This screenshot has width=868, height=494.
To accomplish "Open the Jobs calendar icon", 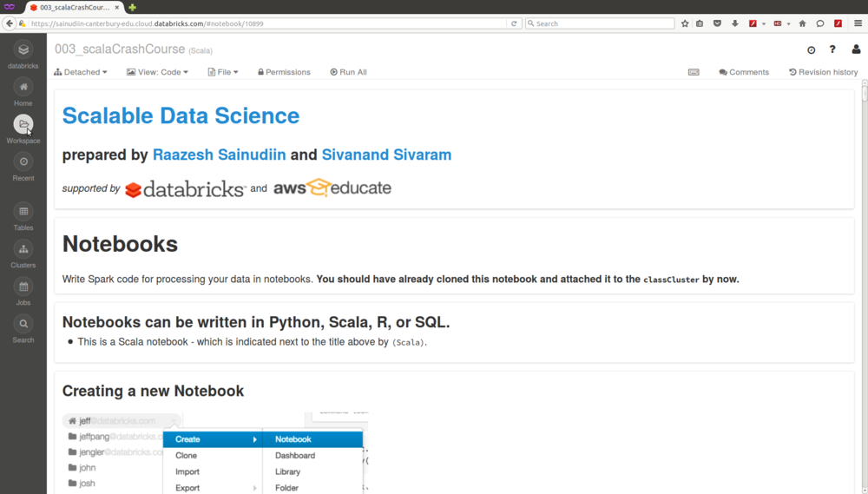I will click(x=23, y=287).
